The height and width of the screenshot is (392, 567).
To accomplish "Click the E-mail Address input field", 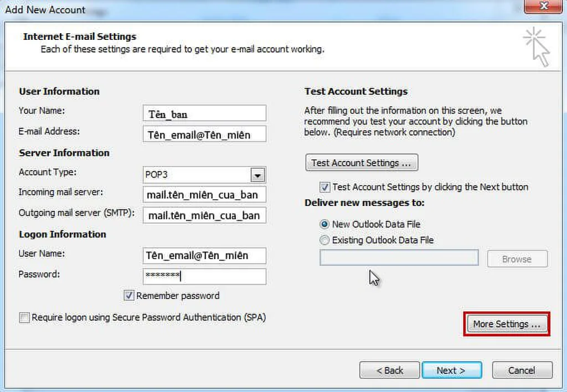I will (x=204, y=134).
